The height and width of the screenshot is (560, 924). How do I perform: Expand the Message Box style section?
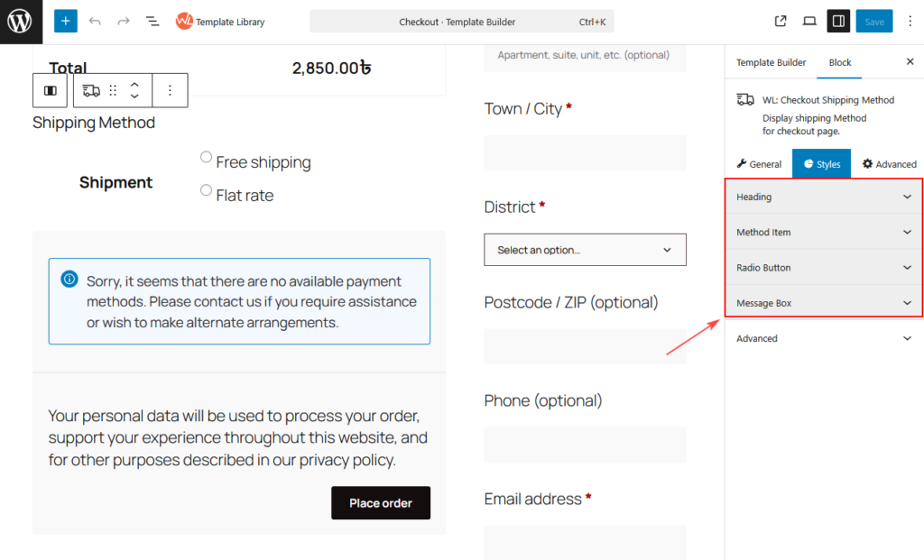824,303
